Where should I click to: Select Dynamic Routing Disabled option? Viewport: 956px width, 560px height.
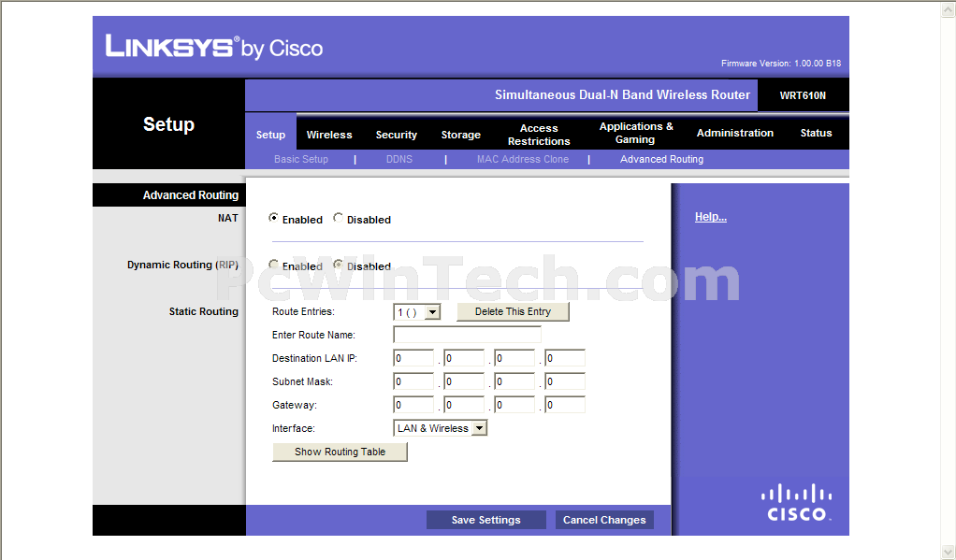pyautogui.click(x=339, y=265)
